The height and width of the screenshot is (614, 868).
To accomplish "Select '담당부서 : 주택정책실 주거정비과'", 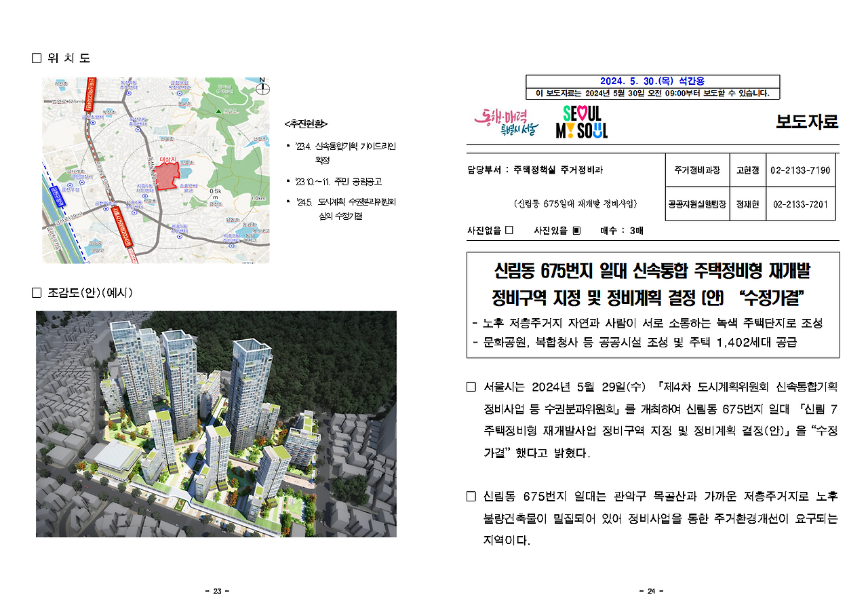I will 535,170.
